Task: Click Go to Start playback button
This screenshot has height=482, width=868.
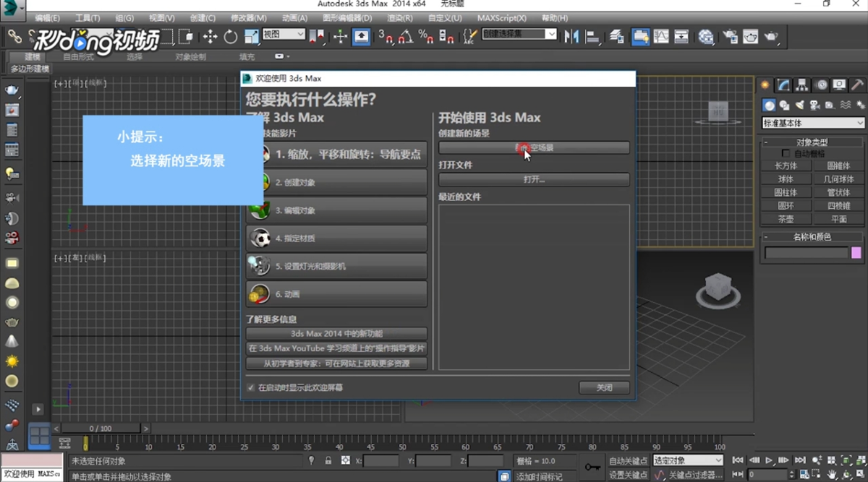Action: pyautogui.click(x=738, y=460)
